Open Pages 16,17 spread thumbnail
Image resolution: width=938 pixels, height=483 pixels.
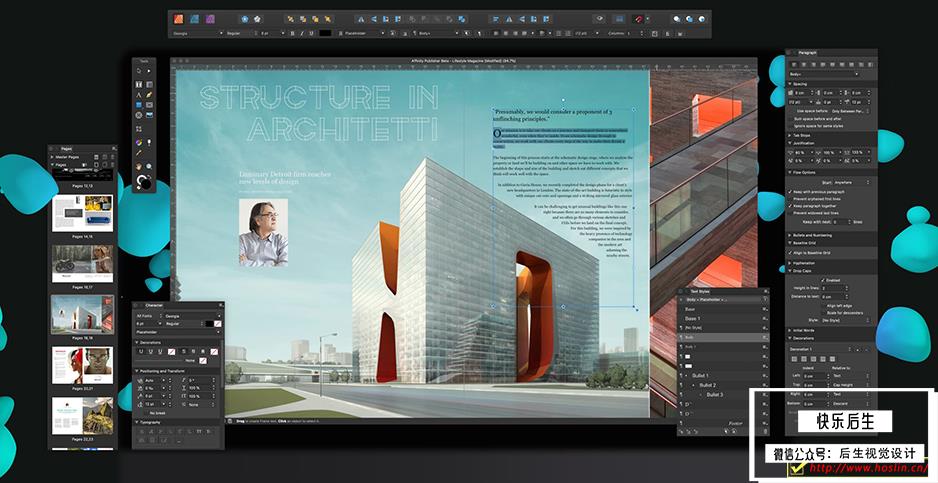click(83, 263)
